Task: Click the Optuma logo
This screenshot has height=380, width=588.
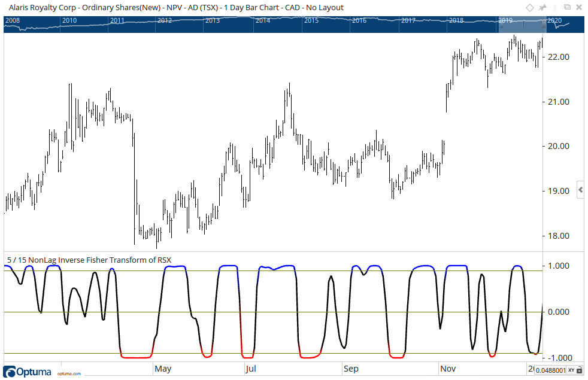Action: (x=27, y=372)
